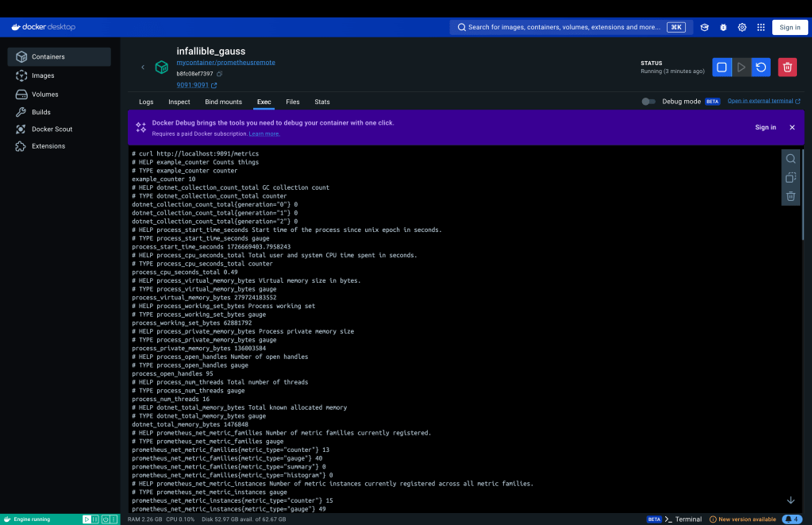The image size is (812, 525).
Task: Click the Start (play) container button
Action: coord(741,68)
